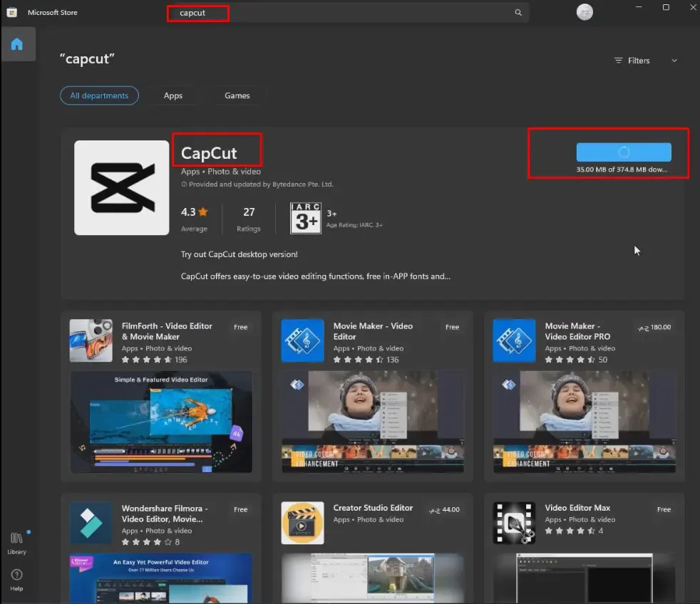Click FilmForth star rating 196
The width and height of the screenshot is (700, 604).
(x=155, y=360)
